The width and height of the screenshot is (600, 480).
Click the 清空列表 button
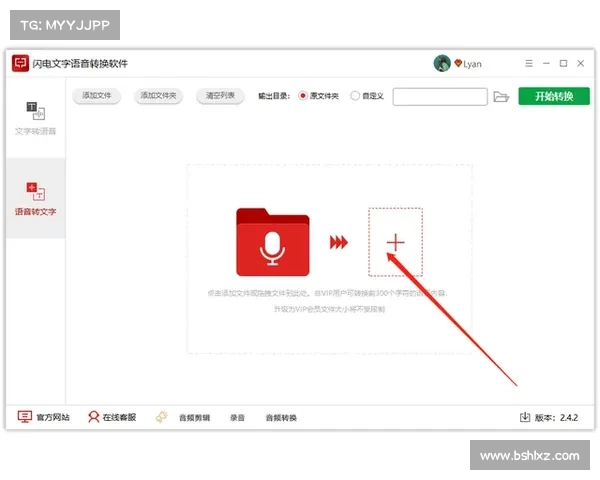[220, 96]
